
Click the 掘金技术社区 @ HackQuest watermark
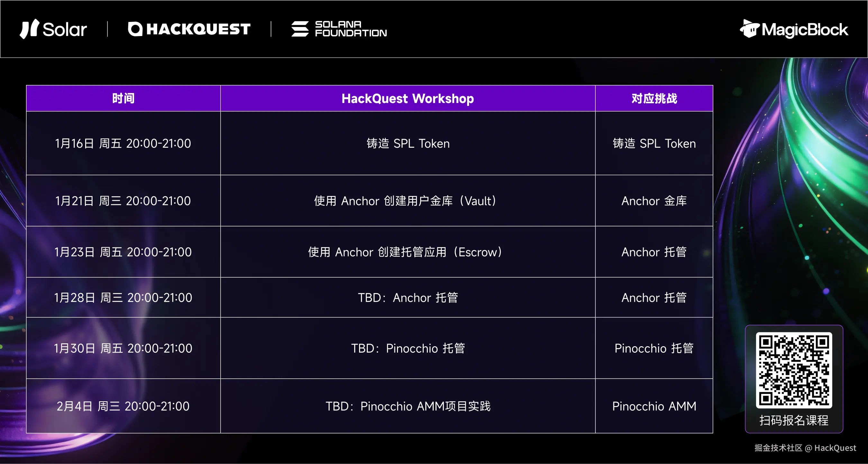(805, 448)
